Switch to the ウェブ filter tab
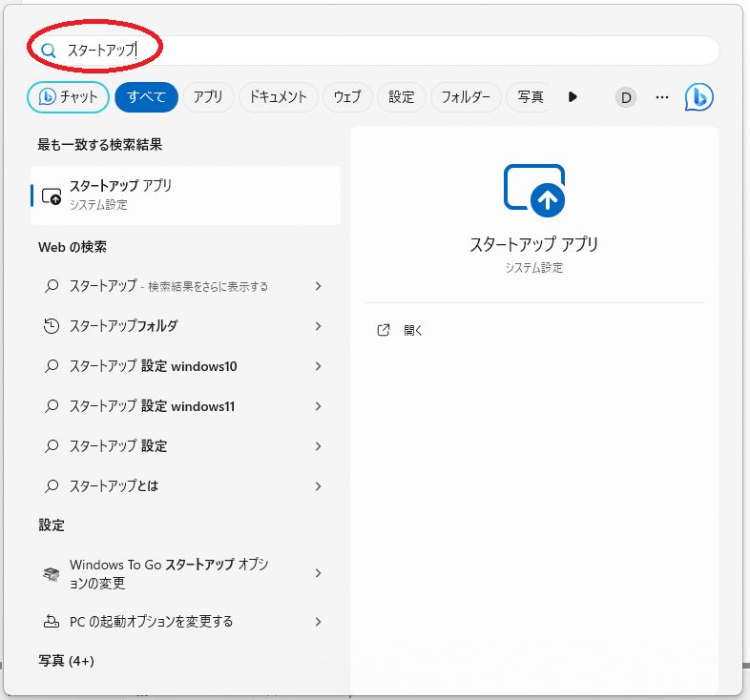 (x=347, y=97)
